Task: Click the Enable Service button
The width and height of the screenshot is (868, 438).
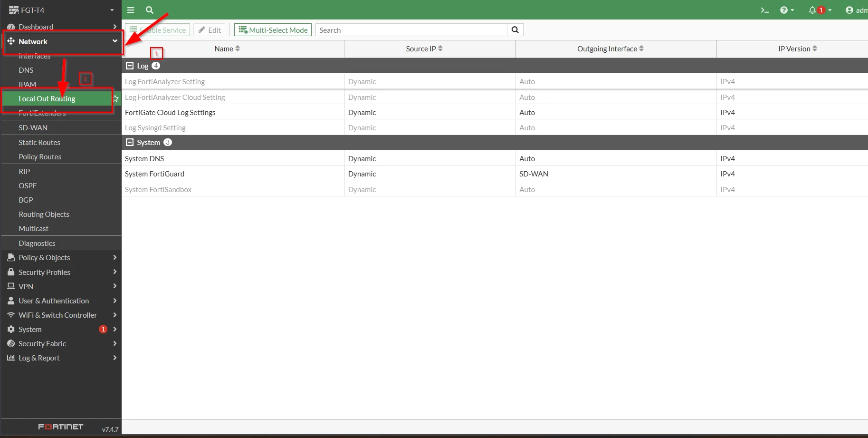Action: 158,30
